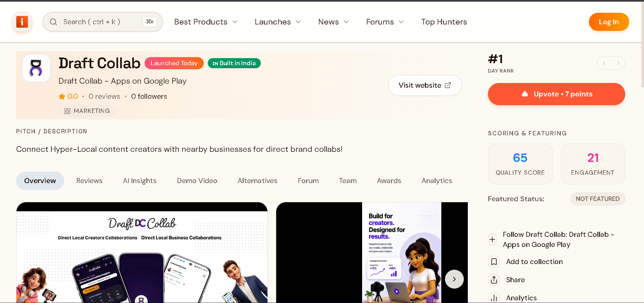Click the bar chart Analytics icon in sidebar
Viewport: 644px width, 303px height.
[494, 298]
